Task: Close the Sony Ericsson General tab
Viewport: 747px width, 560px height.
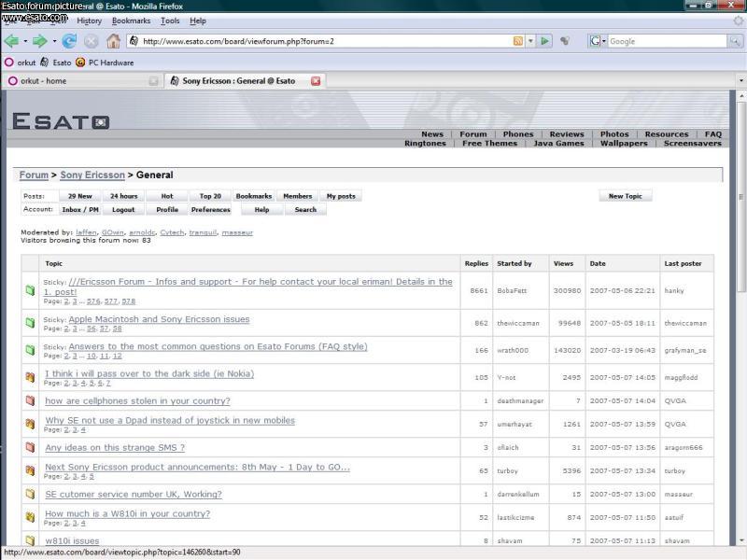Action: [316, 81]
